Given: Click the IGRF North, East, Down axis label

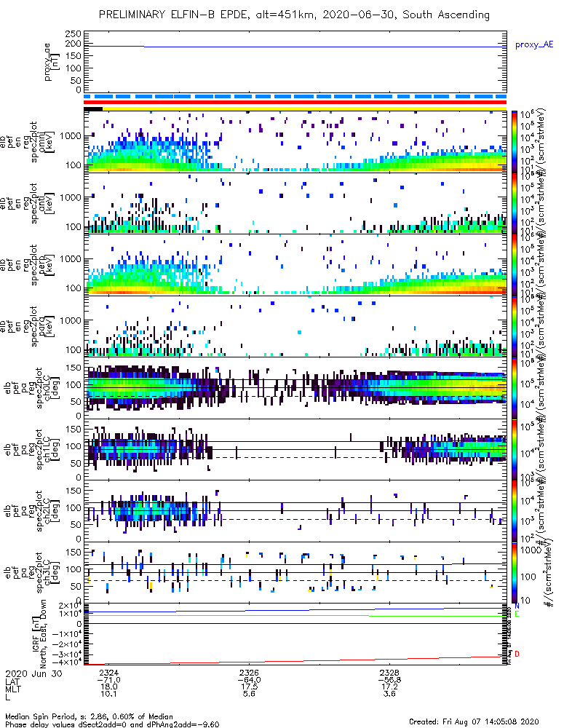Looking at the screenshot, I should [39, 635].
